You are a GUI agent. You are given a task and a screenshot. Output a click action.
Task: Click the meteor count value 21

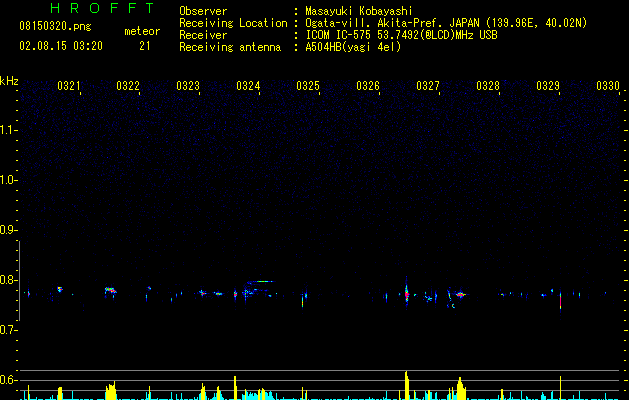tap(145, 46)
